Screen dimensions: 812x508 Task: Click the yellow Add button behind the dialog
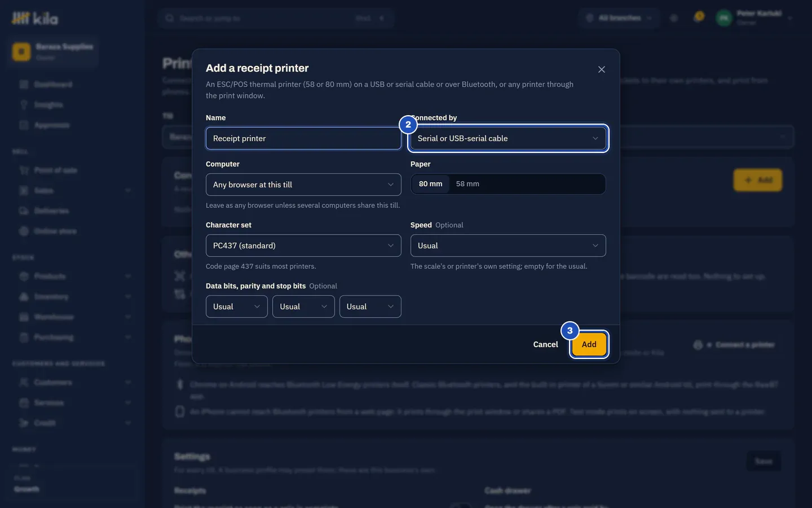point(757,180)
